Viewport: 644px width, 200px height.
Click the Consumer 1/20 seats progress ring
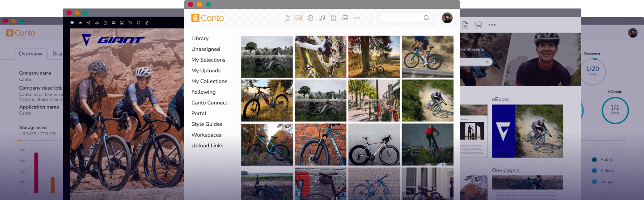point(593,71)
